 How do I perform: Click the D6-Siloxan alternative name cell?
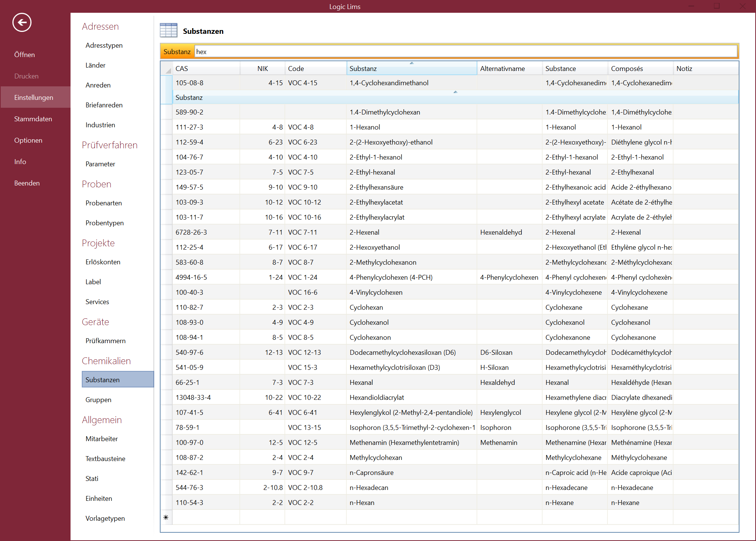coord(510,353)
